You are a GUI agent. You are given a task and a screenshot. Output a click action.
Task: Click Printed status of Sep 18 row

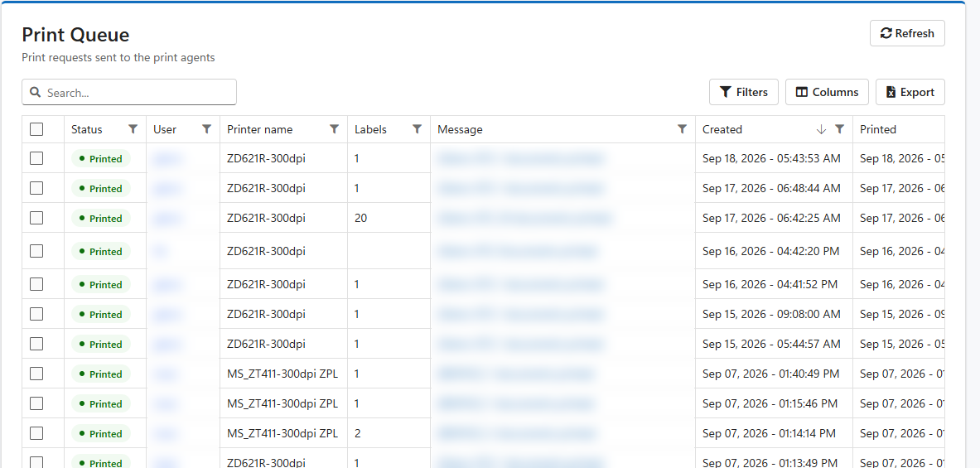point(100,159)
